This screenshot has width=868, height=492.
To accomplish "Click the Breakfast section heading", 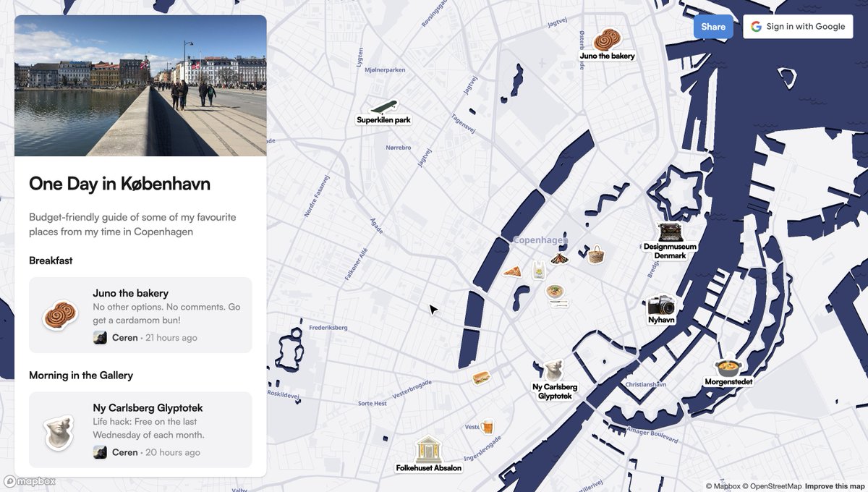I will tap(51, 260).
